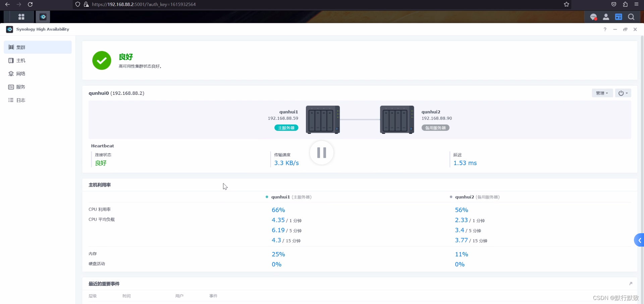The width and height of the screenshot is (644, 304).
Task: Click the qunhui0 (192.168.88.2) cluster title
Action: (116, 93)
